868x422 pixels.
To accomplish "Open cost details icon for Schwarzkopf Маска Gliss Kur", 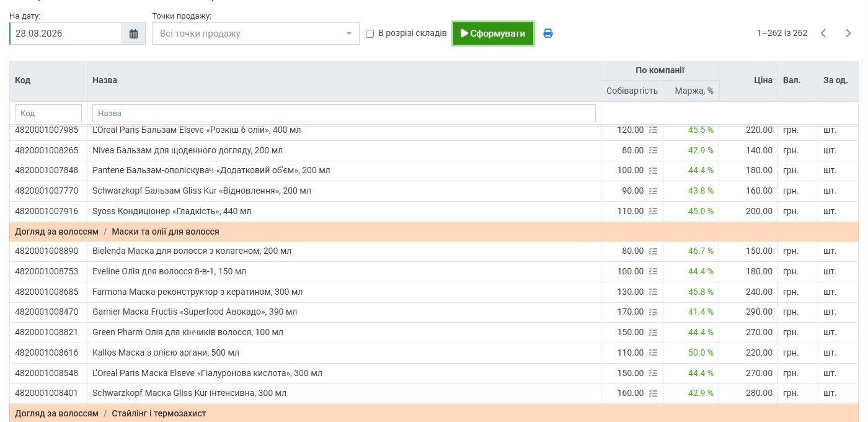I will point(653,393).
